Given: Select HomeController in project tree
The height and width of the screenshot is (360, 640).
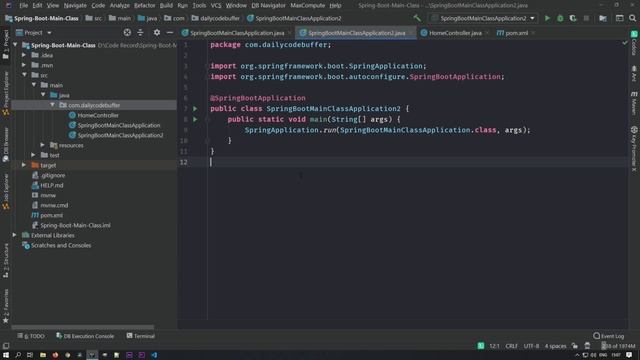Looking at the screenshot, I should click(x=98, y=116).
